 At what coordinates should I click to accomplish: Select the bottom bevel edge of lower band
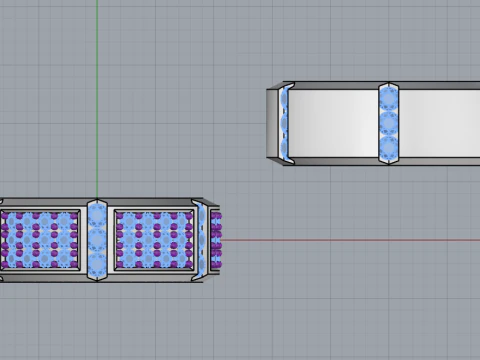click(100, 278)
